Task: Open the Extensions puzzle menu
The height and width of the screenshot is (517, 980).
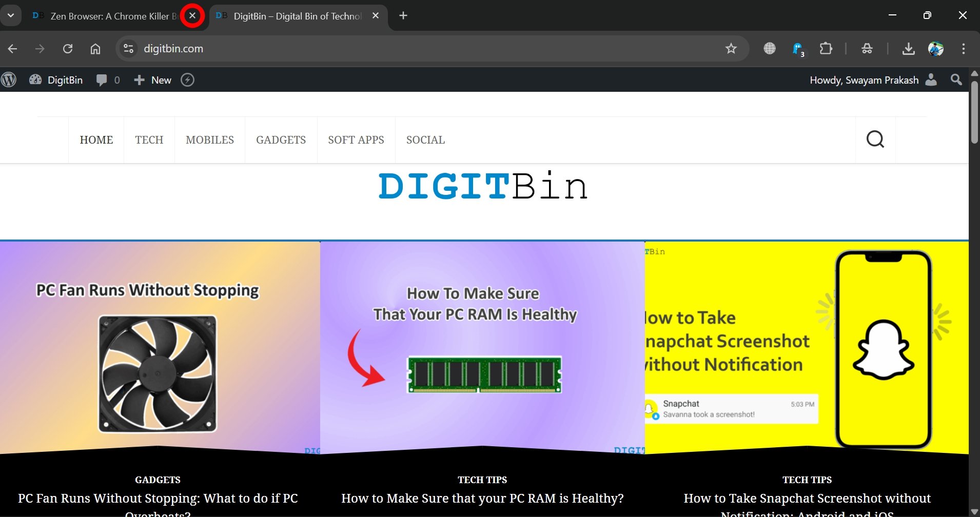Action: (x=826, y=49)
